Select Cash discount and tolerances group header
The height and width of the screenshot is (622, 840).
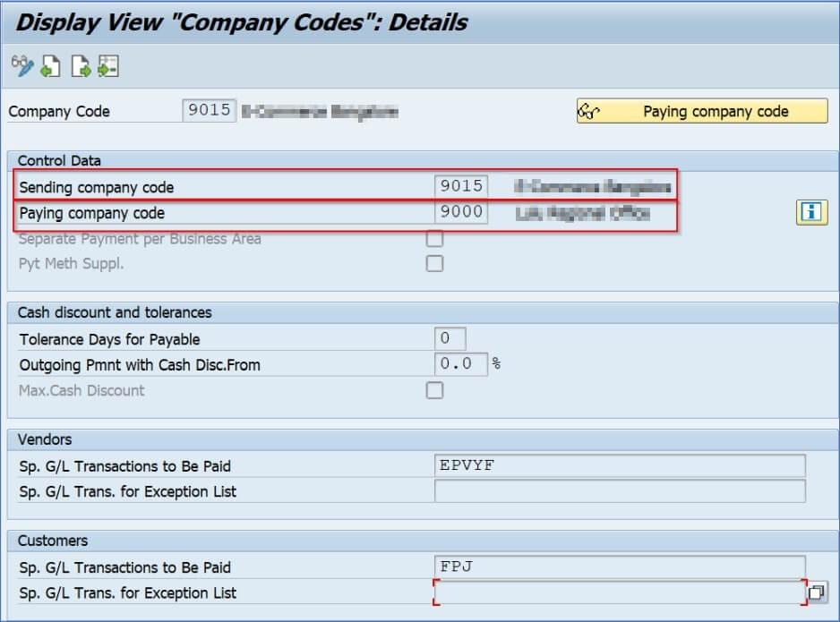click(x=115, y=312)
